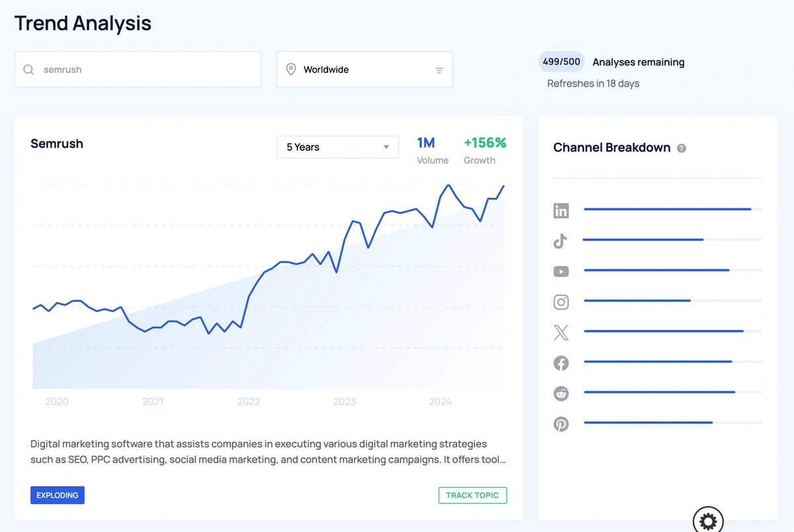Click the TikTok channel icon
794x532 pixels.
click(x=560, y=241)
